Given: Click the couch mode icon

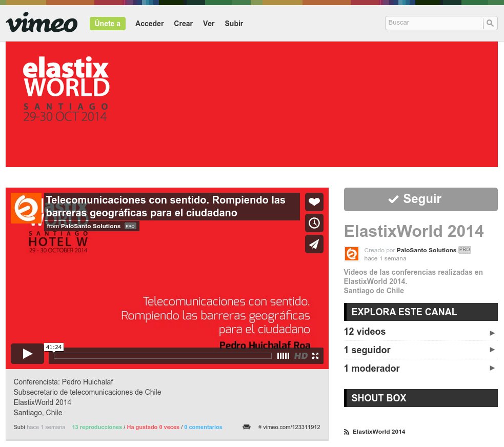Looking at the screenshot, I should [247, 427].
